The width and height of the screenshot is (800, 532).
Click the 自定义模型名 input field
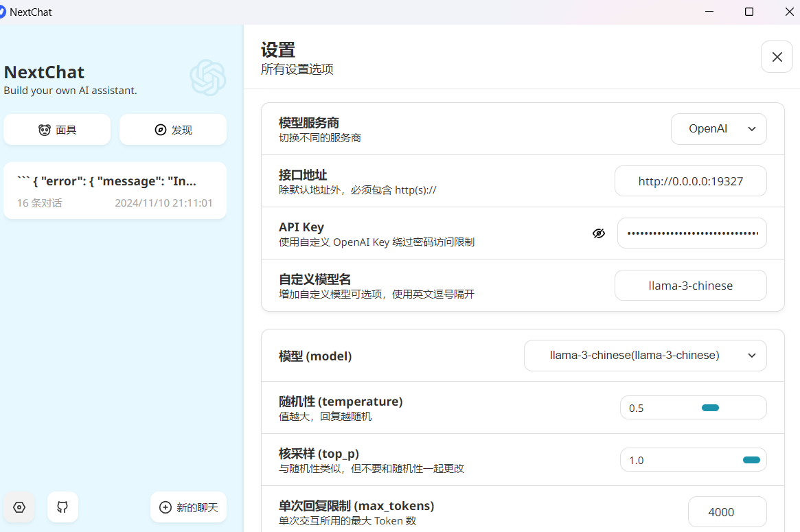coord(690,286)
